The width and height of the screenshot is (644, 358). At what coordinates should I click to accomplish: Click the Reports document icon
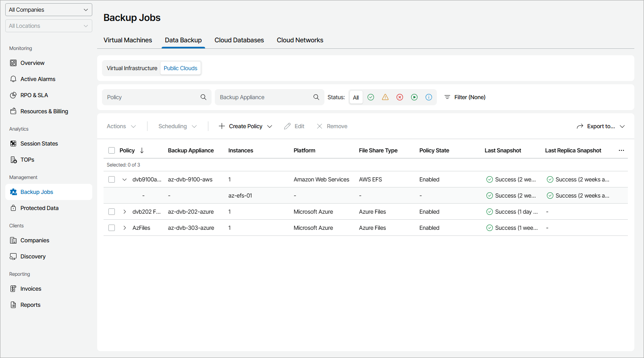coord(13,305)
